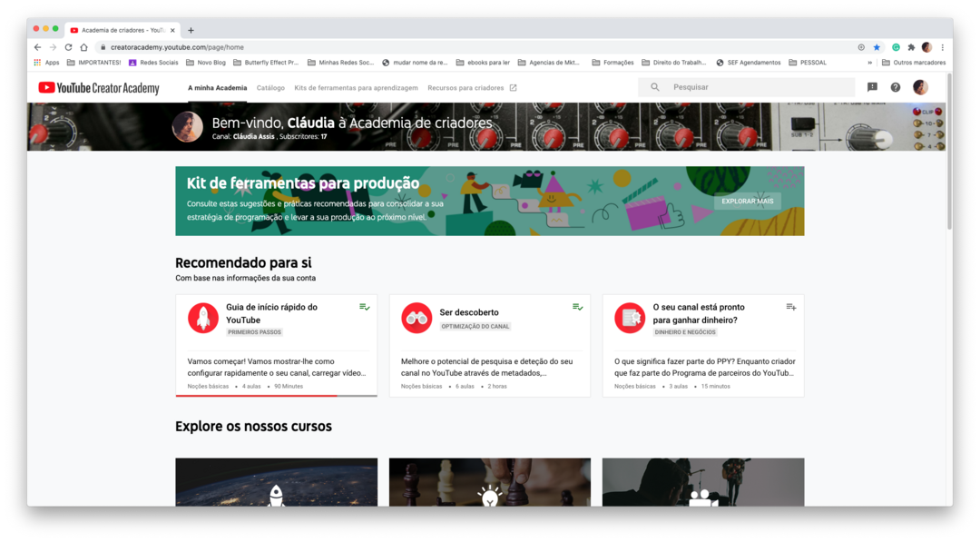Open the account avatar in the Academy header
Screen dimensions: 980x542
(x=920, y=87)
